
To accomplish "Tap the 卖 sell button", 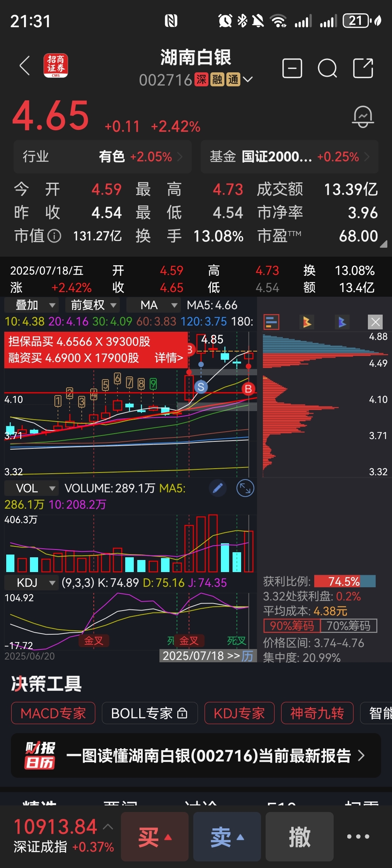I will pyautogui.click(x=227, y=836).
